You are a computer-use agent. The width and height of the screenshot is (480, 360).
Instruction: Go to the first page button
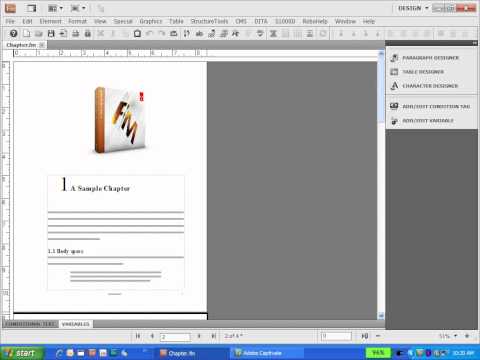(x=138, y=336)
